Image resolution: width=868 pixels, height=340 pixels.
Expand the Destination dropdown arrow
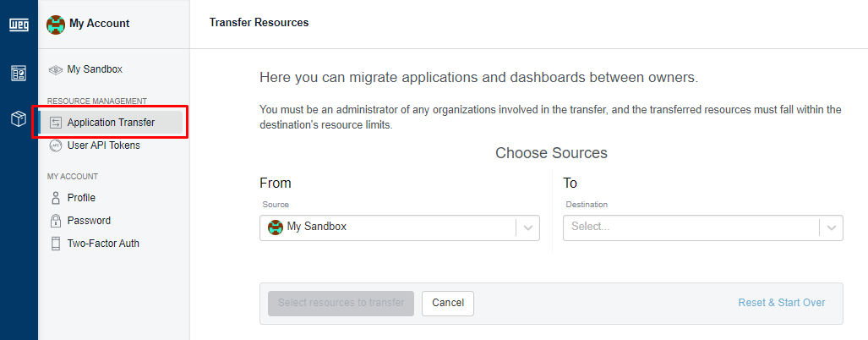tap(831, 228)
